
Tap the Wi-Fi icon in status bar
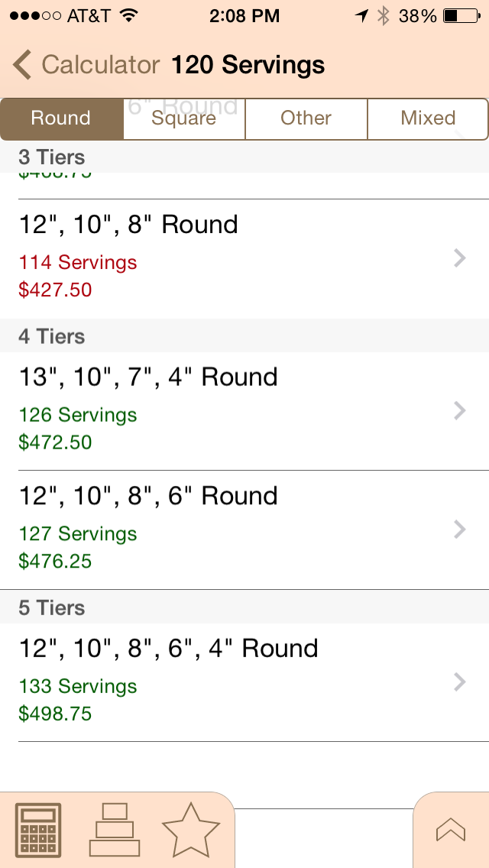coord(128,15)
